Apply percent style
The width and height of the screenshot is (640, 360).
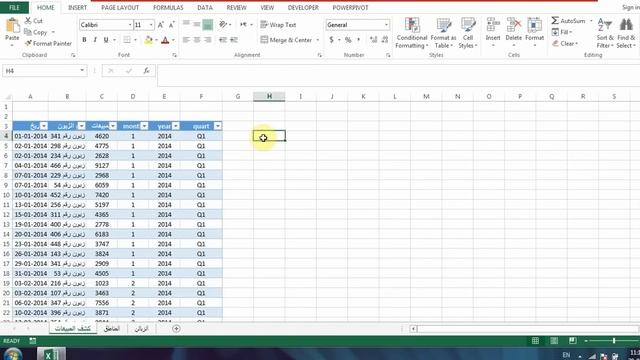[348, 40]
